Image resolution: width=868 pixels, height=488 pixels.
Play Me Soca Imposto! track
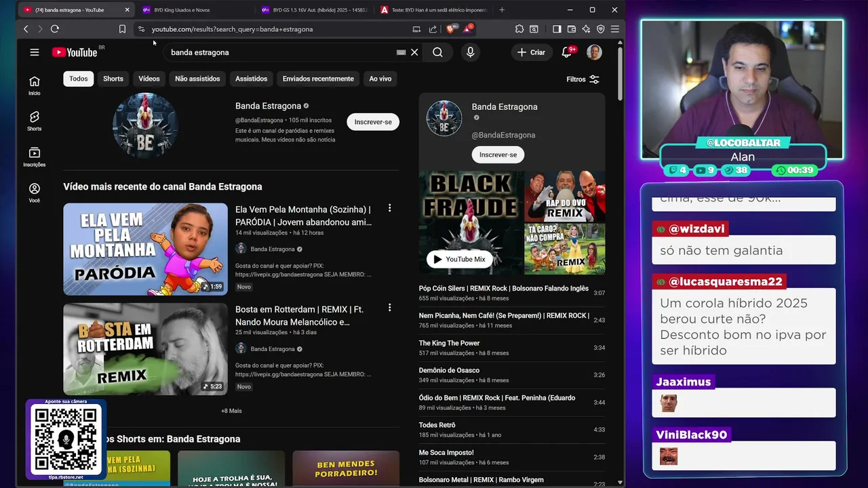pyautogui.click(x=512, y=457)
